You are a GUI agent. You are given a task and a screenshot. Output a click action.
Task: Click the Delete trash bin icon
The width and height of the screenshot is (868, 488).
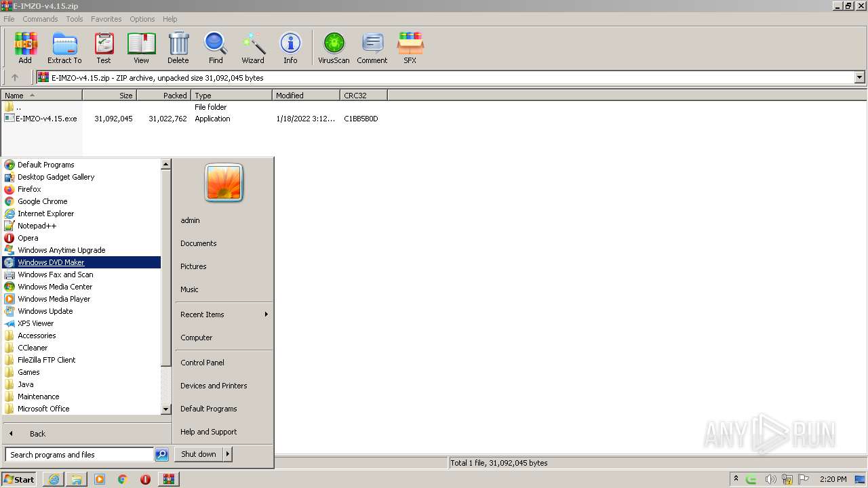(178, 48)
